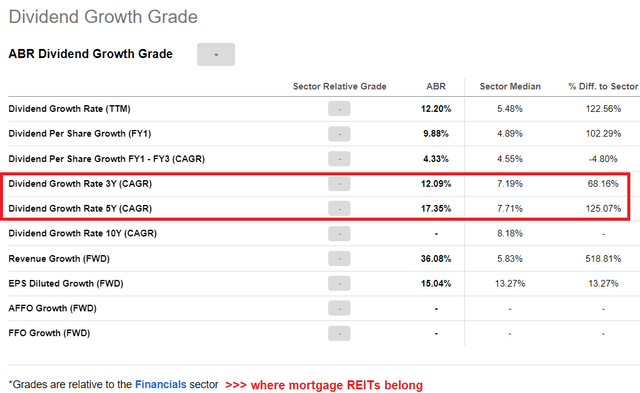Click the sector median value 4.55%
Screen dimensions: 640x393
click(x=510, y=159)
